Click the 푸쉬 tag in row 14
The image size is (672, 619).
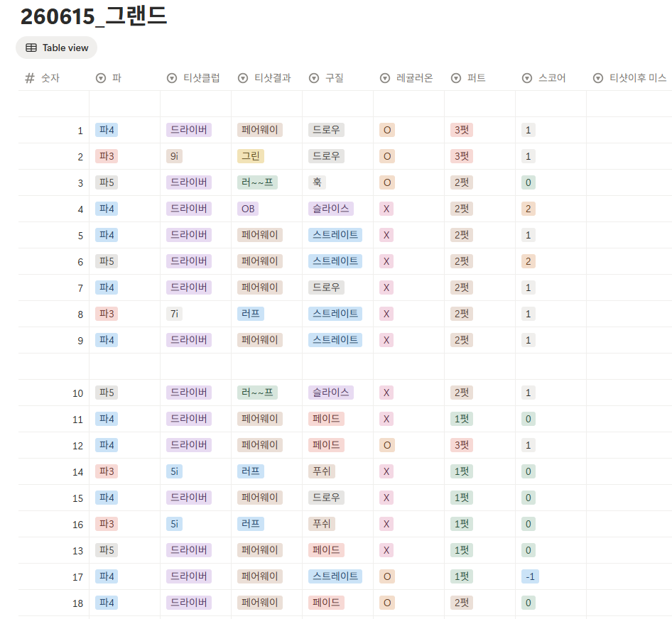(x=322, y=471)
